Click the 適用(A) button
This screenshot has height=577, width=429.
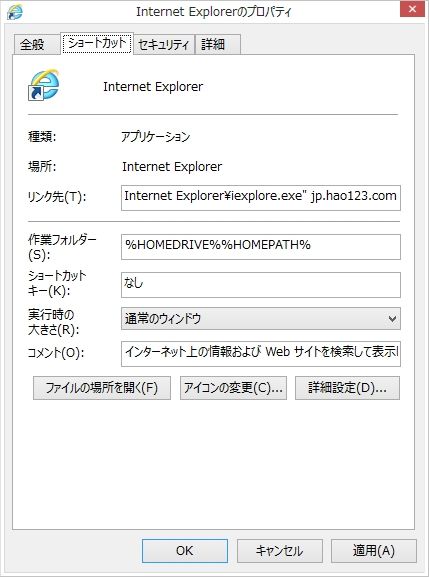coord(374,551)
